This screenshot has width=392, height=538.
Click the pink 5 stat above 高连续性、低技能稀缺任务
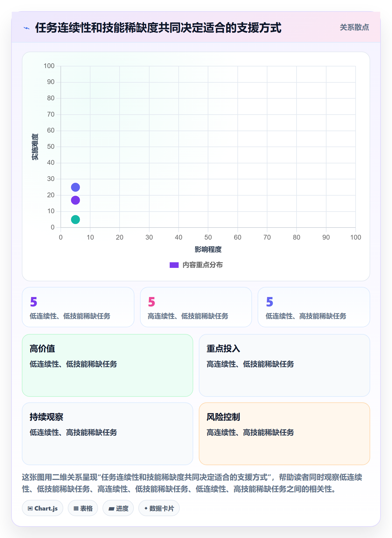151,302
